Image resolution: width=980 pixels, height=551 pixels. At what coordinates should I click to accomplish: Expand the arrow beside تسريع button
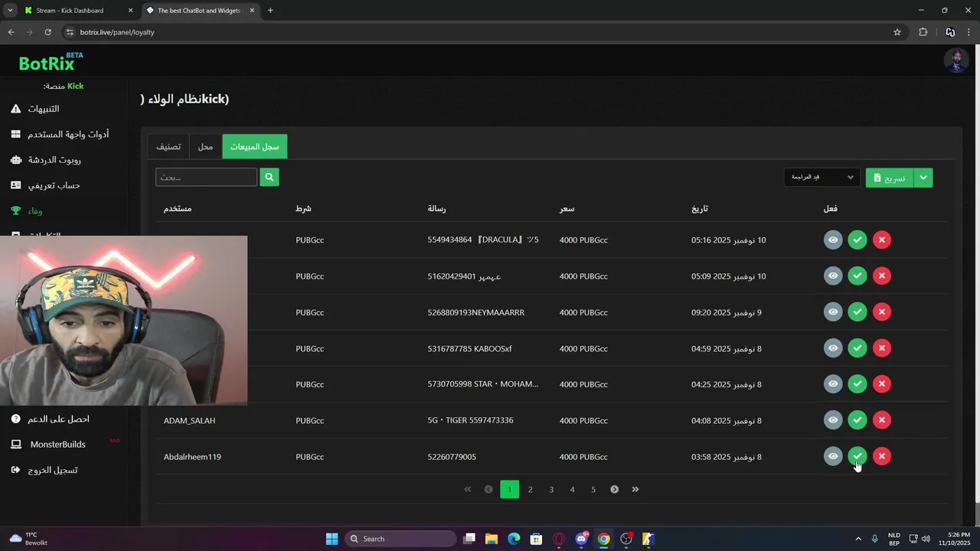tap(923, 178)
